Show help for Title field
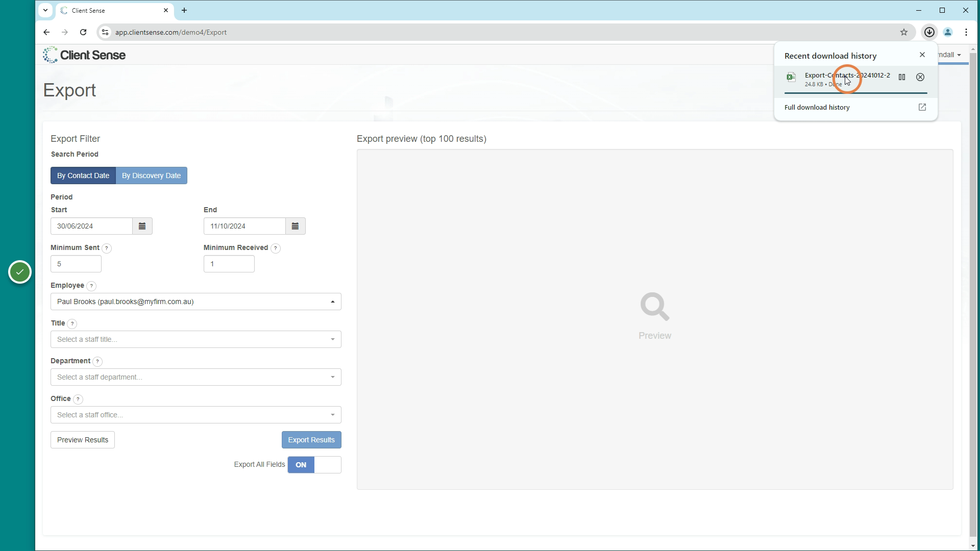980x551 pixels. pos(72,324)
